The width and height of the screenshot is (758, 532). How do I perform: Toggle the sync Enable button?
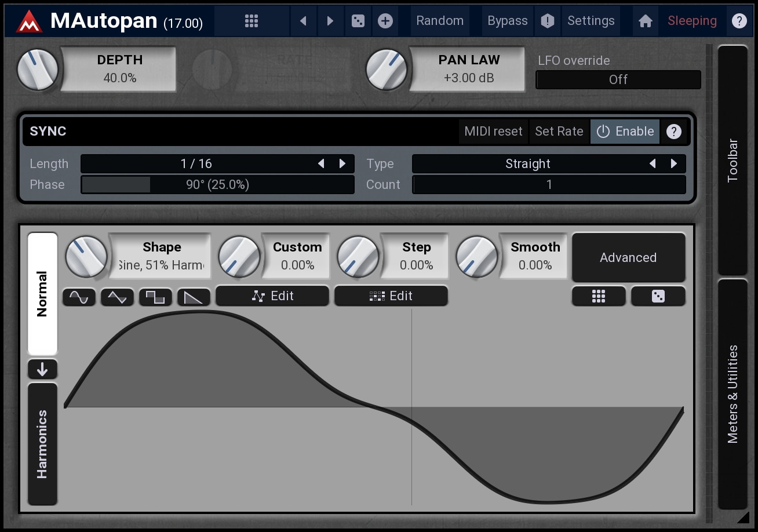(625, 132)
